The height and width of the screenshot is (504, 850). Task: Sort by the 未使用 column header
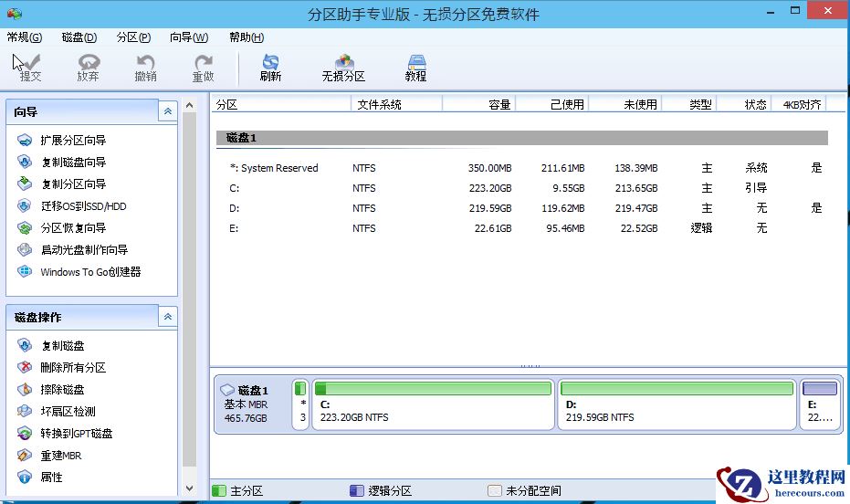click(625, 104)
